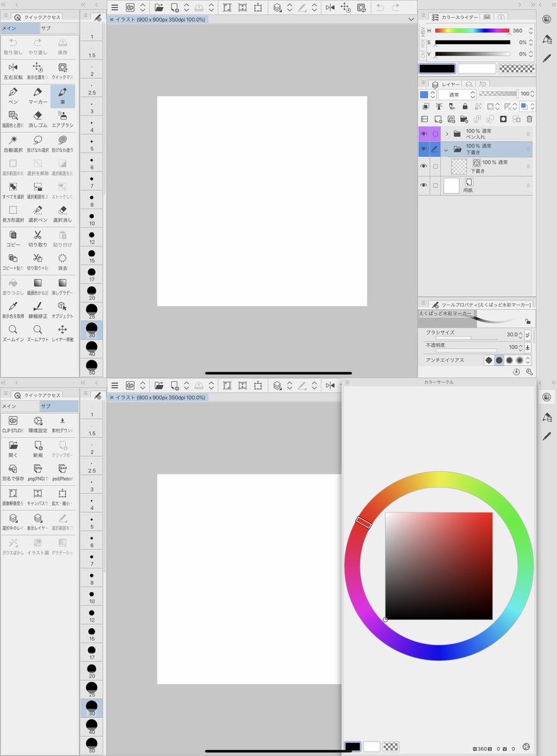Click the S saturation slider bar
557x756 pixels.
(x=473, y=42)
